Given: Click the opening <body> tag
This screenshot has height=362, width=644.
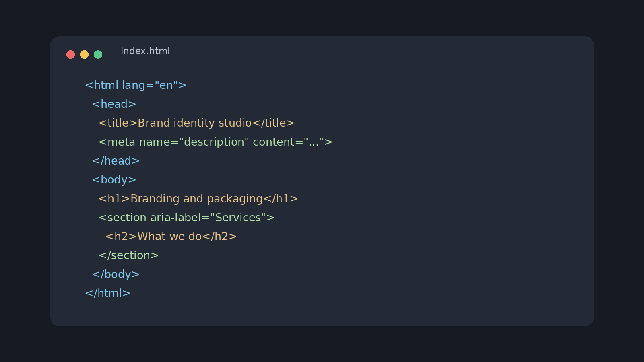Looking at the screenshot, I should pos(114,180).
